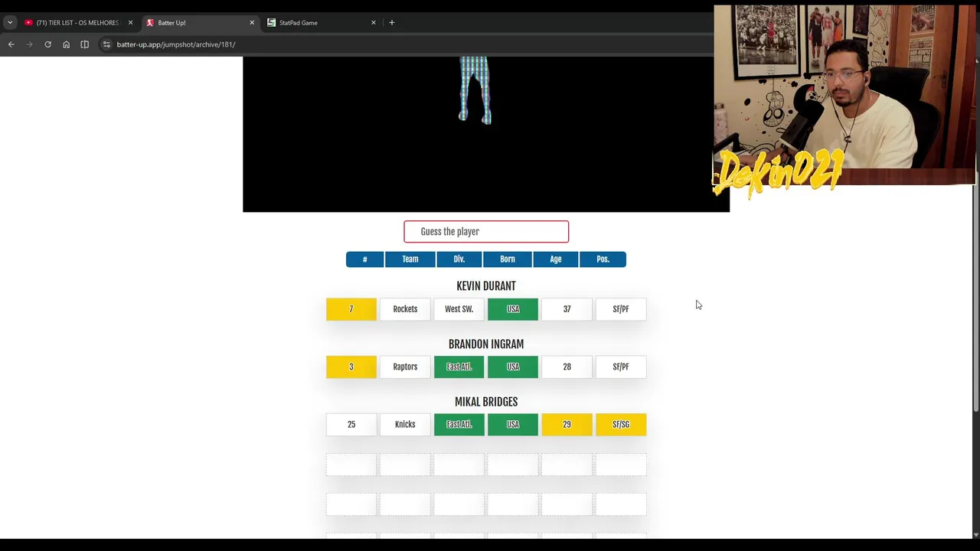This screenshot has width=980, height=551.
Task: Close the Batter Up! tab
Action: pos(252,23)
